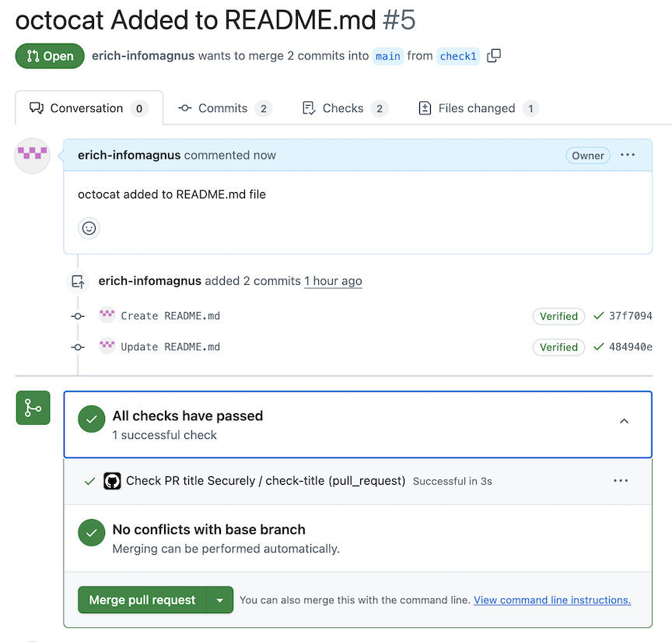Click the '1 hour ago' timestamp link
The width and height of the screenshot is (672, 642).
[x=333, y=281]
